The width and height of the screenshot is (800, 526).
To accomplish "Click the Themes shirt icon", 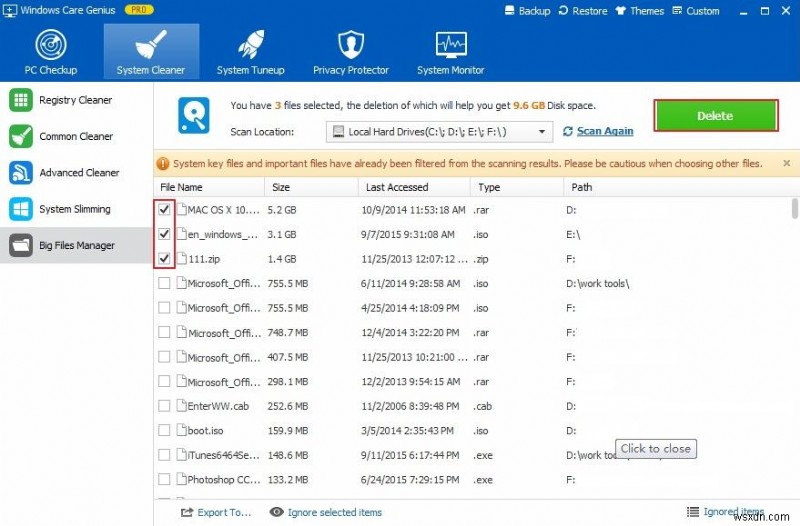I will coord(620,11).
